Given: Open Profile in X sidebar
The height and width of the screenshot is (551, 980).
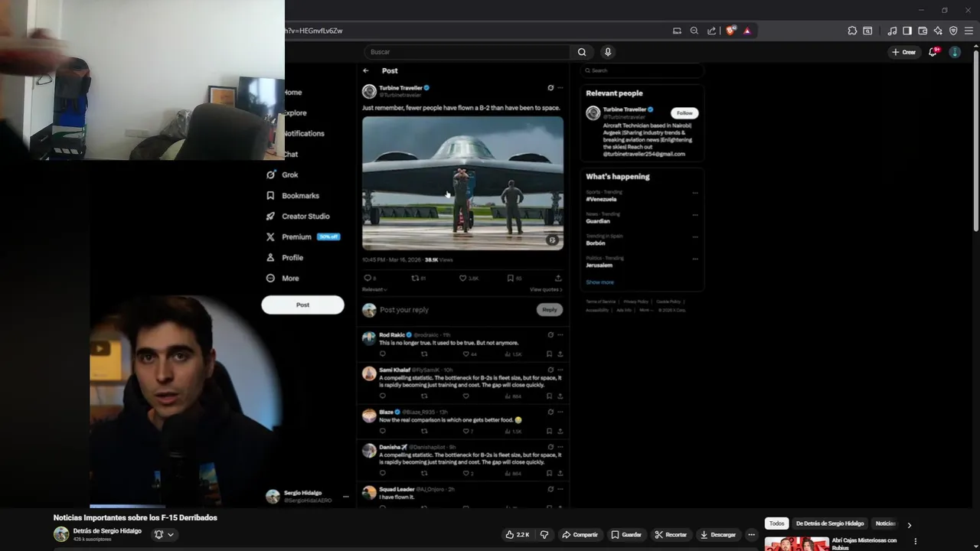Looking at the screenshot, I should tap(284, 258).
